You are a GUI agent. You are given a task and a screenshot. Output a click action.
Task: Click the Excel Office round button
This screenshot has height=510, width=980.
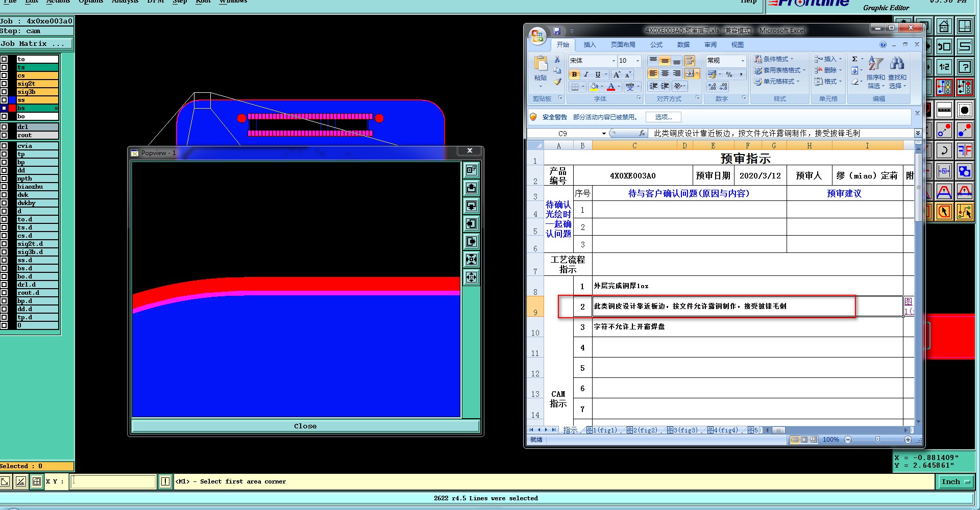coord(537,36)
